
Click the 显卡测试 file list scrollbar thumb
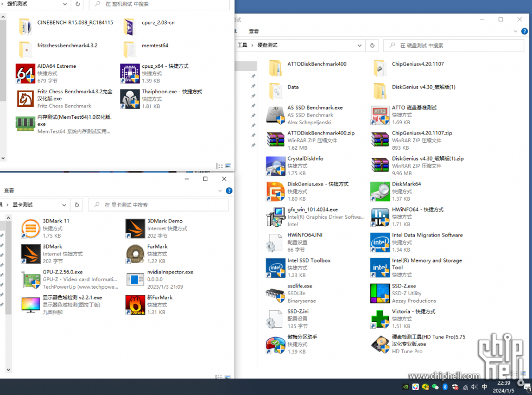point(9,267)
